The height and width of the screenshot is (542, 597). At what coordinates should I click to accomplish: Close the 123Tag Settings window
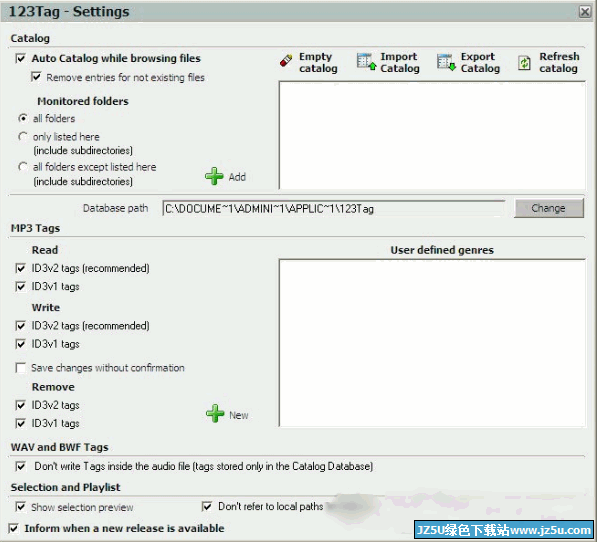pyautogui.click(x=584, y=12)
